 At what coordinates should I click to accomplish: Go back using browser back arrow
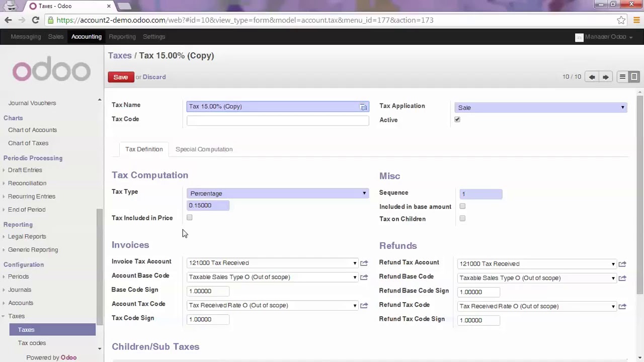pyautogui.click(x=8, y=20)
